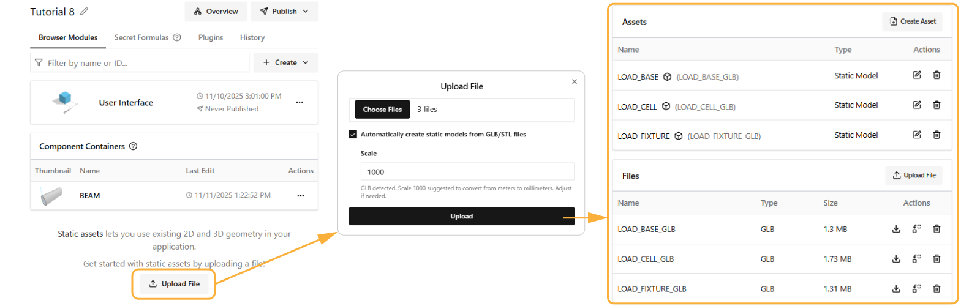This screenshot has width=980, height=306.
Task: Toggle automatically create static models checkbox
Action: point(353,135)
